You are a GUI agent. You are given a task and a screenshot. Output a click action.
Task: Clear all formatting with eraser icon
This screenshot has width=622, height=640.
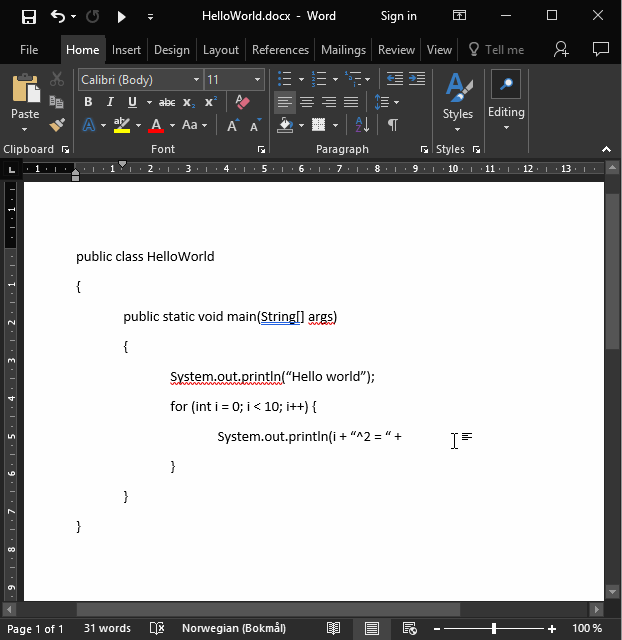(242, 102)
